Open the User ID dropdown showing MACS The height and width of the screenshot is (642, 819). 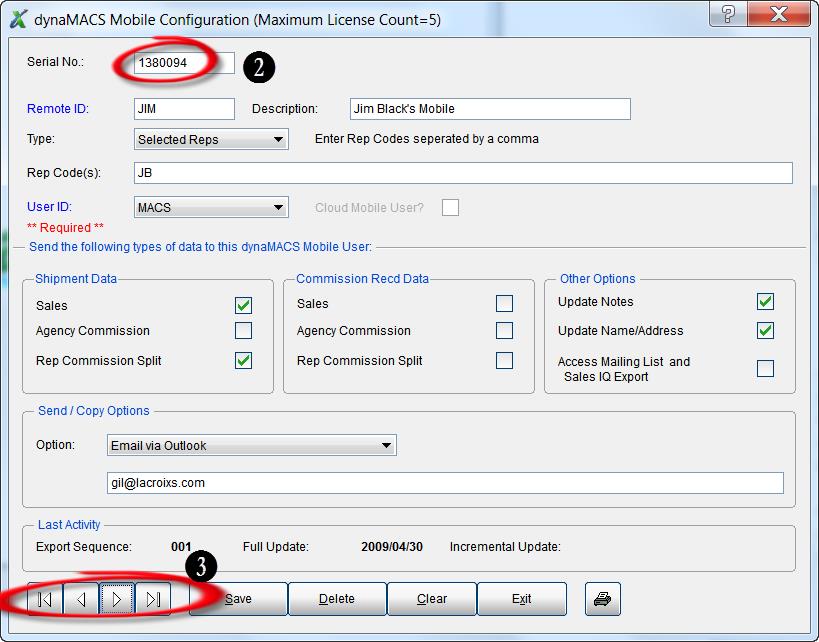pos(211,207)
